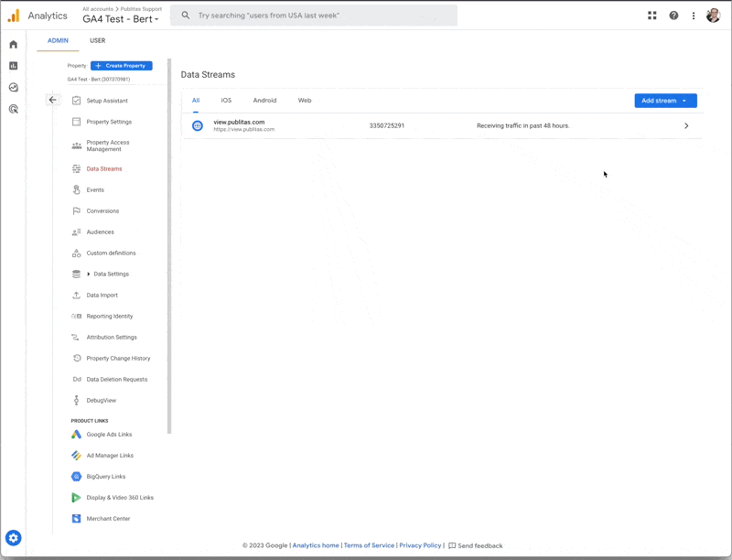Click the Property Settings icon
The image size is (732, 560).
[77, 122]
